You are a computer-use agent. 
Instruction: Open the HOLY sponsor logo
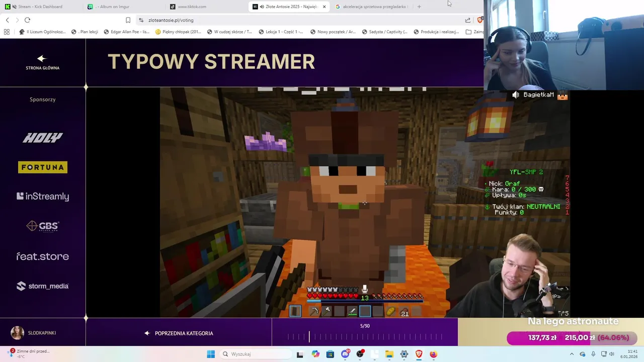tap(43, 138)
